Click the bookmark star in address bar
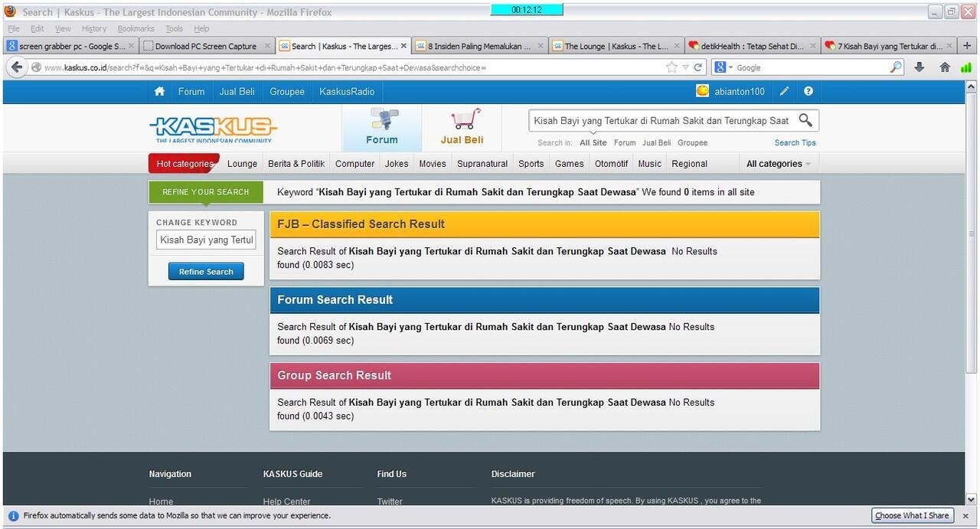The height and width of the screenshot is (529, 980). coord(671,67)
